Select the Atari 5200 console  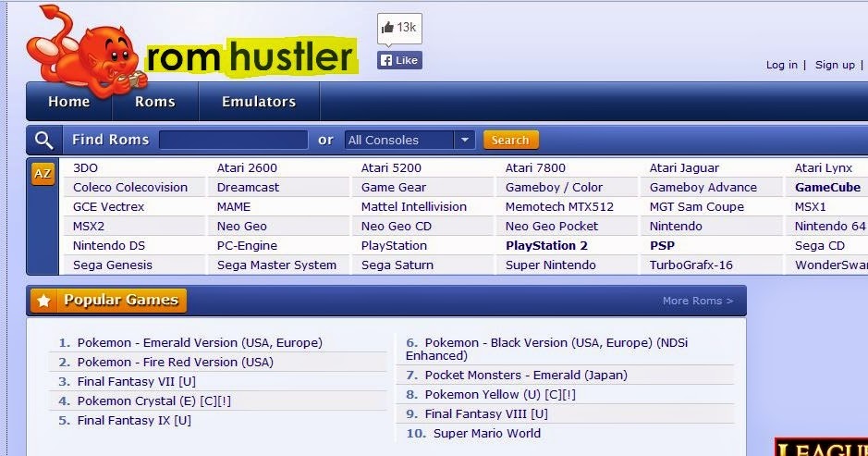pyautogui.click(x=391, y=168)
